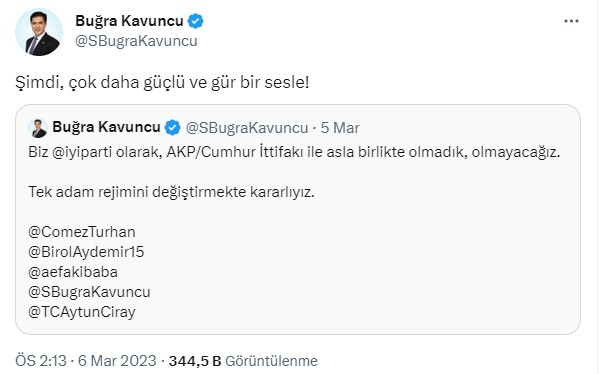Open the @SBugraKavuncu handle under the main name
Image resolution: width=600 pixels, height=374 pixels.
pos(136,41)
